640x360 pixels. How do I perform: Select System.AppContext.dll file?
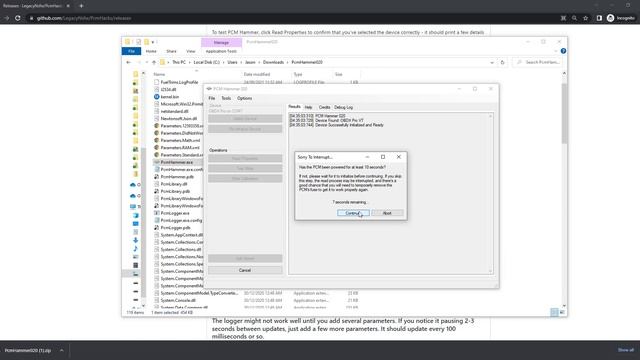click(x=182, y=235)
